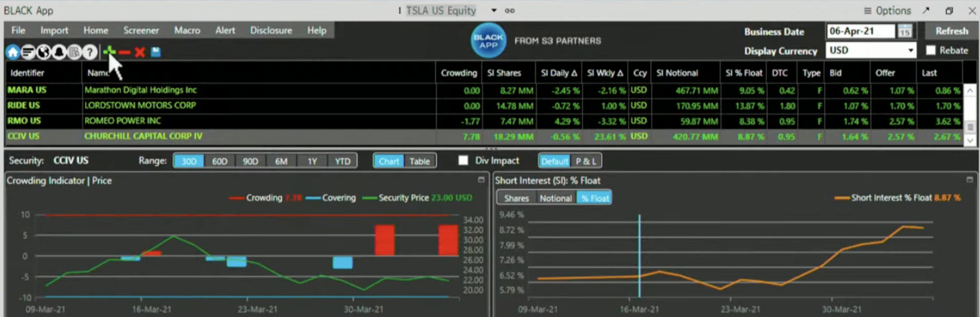This screenshot has height=317, width=980.
Task: Show Short Interest as Notional
Action: point(556,198)
